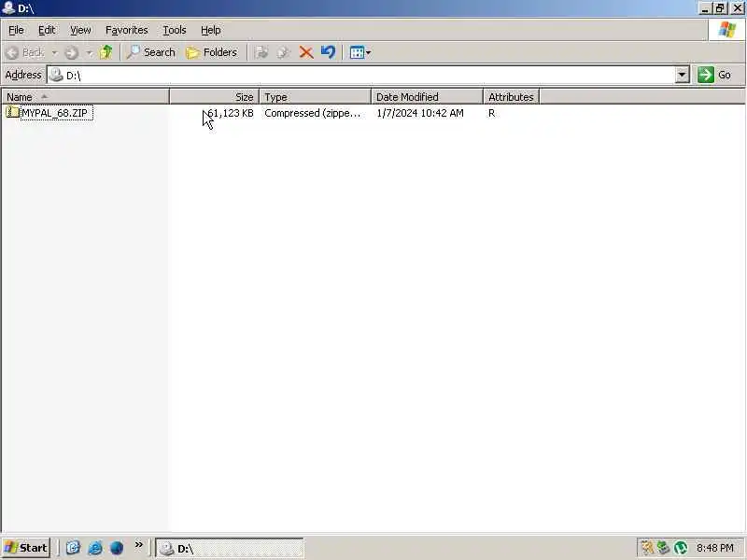Open the Search pane
Screen dimensions: 747x560
coord(151,52)
